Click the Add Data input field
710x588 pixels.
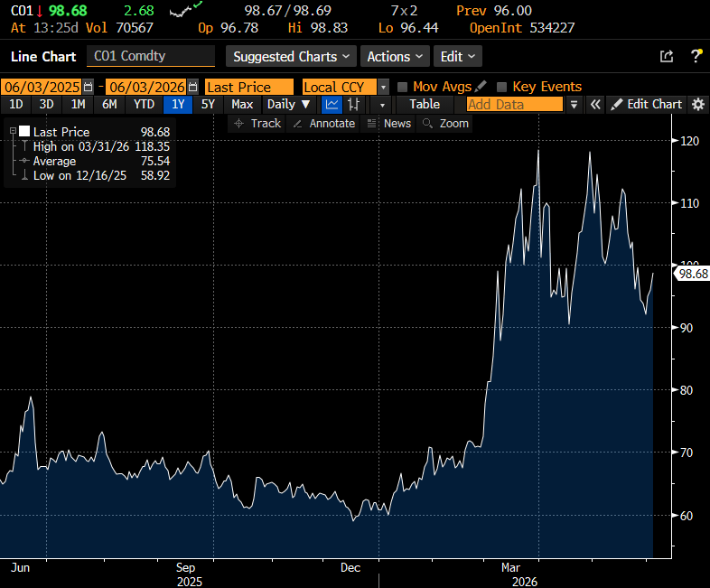point(515,105)
